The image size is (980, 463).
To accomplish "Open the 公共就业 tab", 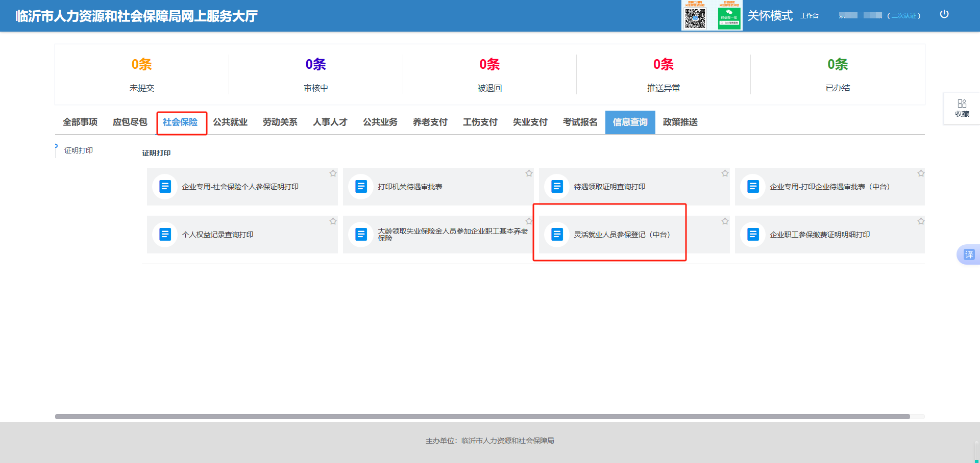I will [x=230, y=122].
